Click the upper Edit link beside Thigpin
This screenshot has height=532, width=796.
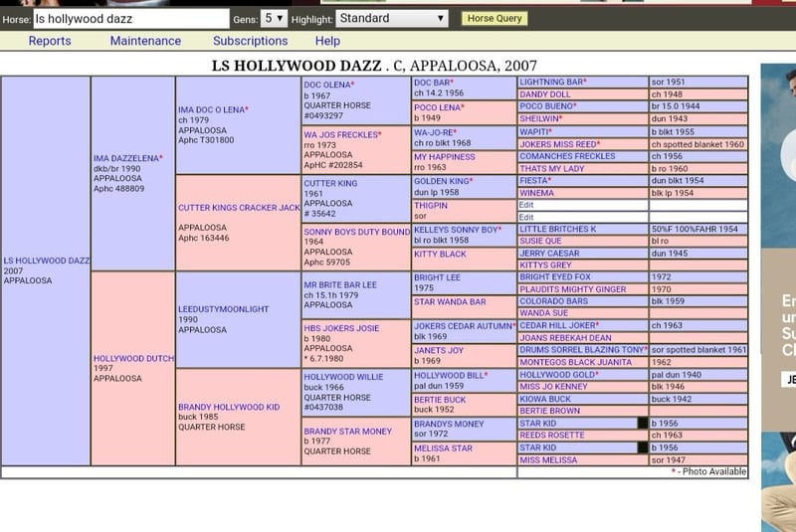click(x=526, y=205)
